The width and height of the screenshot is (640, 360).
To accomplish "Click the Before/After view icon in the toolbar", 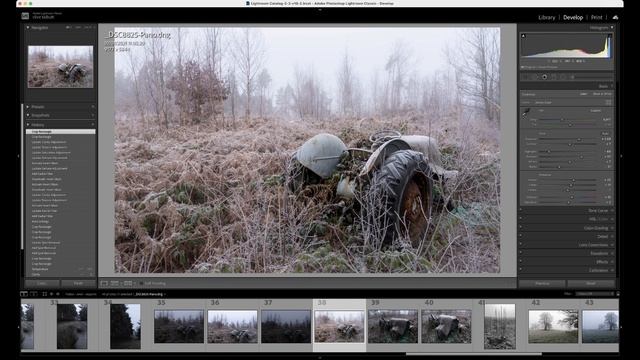I will (115, 283).
